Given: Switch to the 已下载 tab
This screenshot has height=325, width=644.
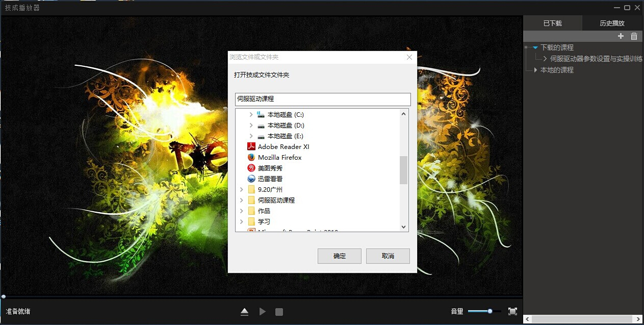Looking at the screenshot, I should (552, 23).
